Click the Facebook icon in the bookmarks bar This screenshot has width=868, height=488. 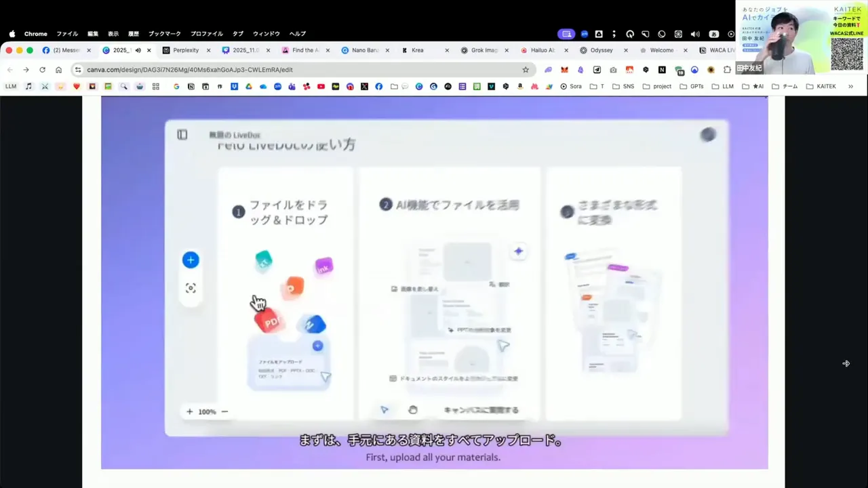click(x=379, y=86)
